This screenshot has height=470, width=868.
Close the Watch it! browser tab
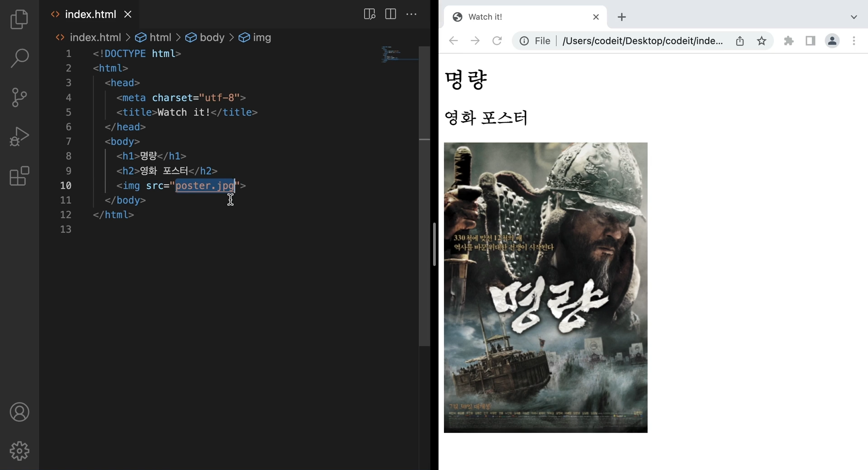click(x=596, y=17)
